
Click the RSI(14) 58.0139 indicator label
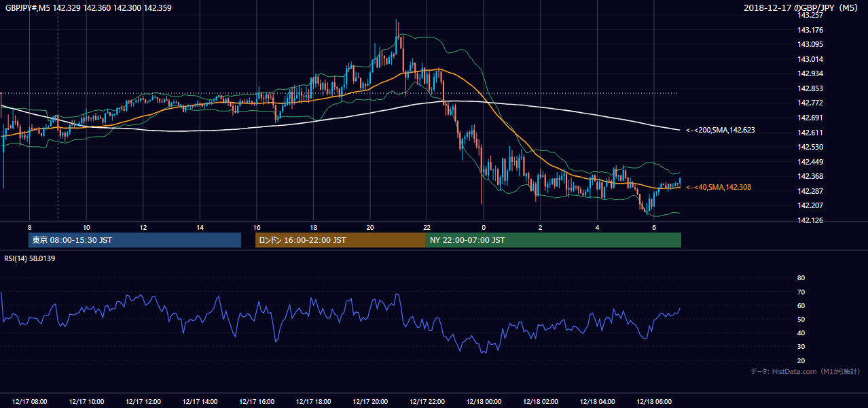point(30,258)
